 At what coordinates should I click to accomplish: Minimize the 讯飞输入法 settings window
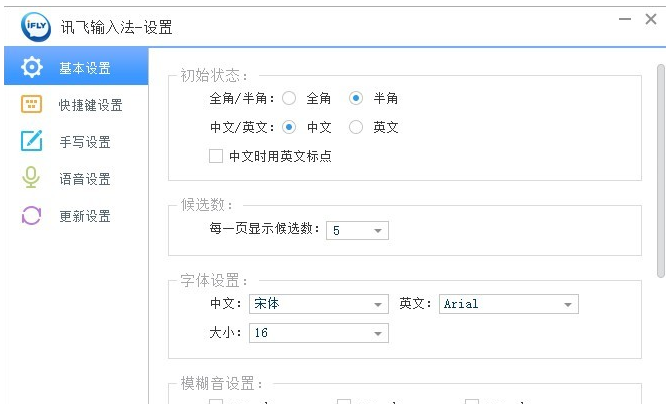tap(624, 19)
